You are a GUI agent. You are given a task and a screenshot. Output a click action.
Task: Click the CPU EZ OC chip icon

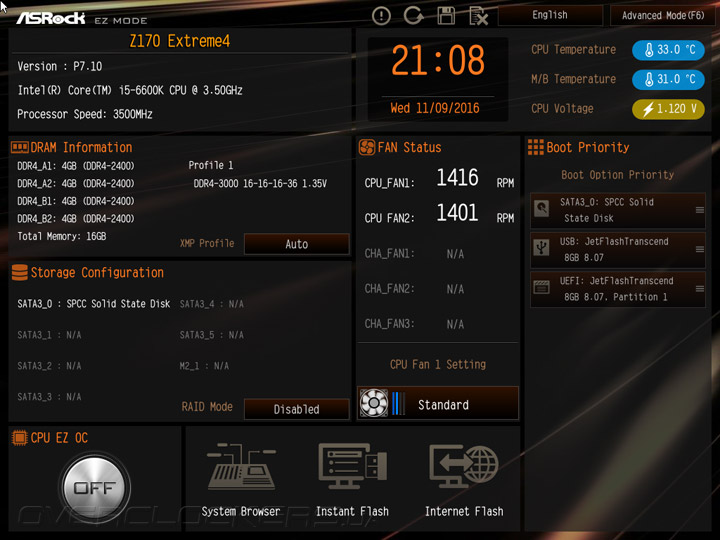pos(20,438)
